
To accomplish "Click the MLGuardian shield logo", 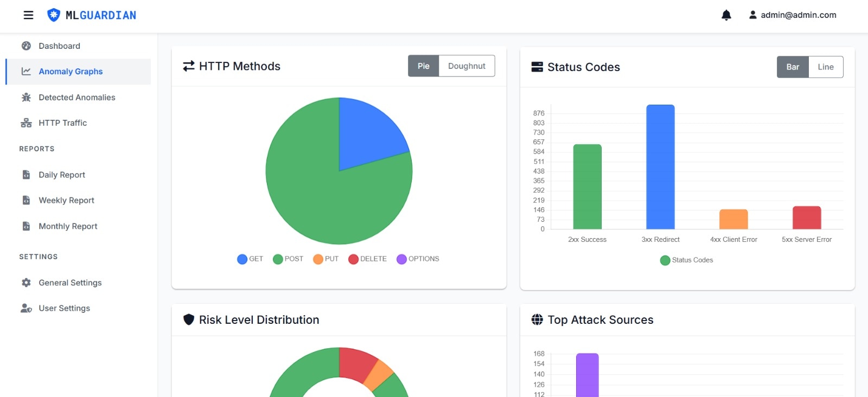I will coord(53,15).
